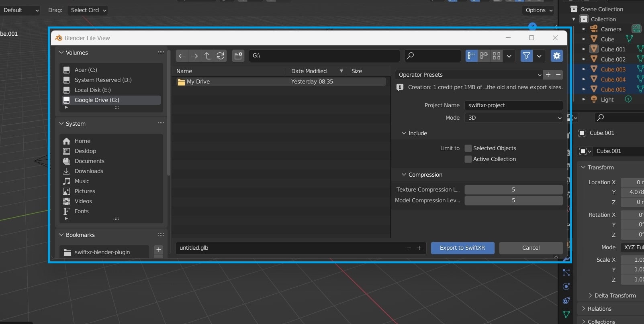Go to parent directory
The height and width of the screenshot is (324, 644).
coord(207,56)
